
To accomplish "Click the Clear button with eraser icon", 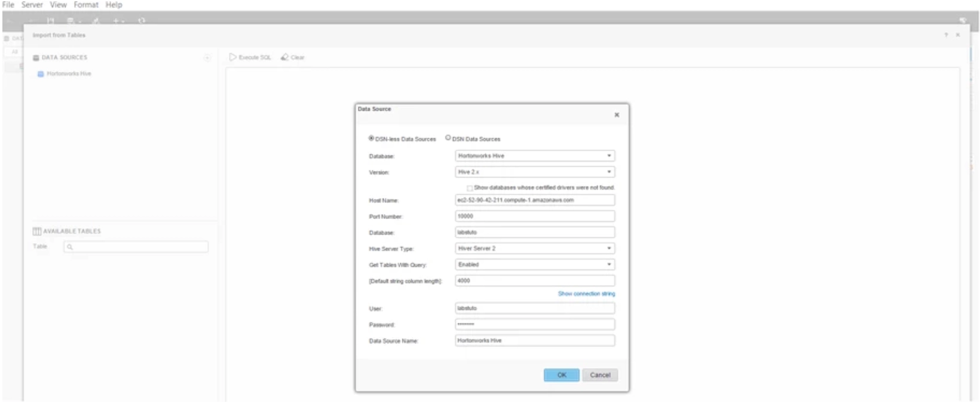I will click(293, 57).
